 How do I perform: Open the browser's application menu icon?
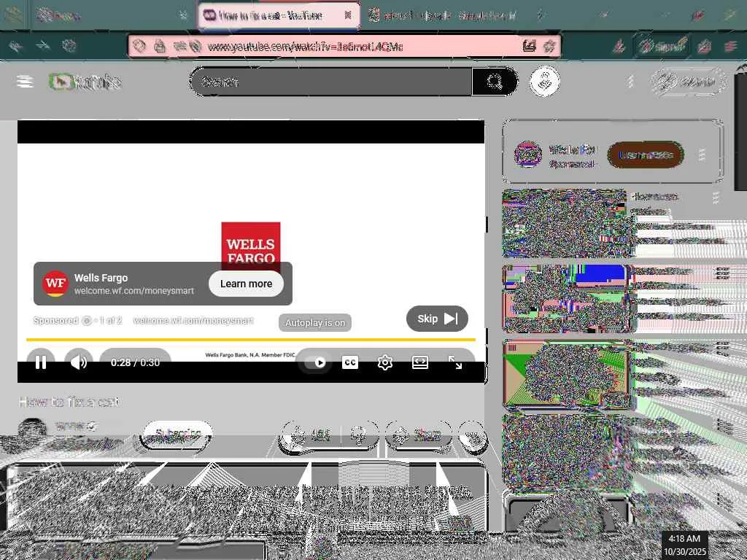tap(731, 46)
